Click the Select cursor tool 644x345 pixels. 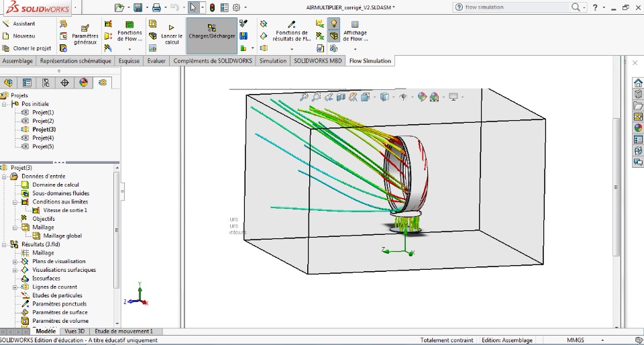(193, 7)
